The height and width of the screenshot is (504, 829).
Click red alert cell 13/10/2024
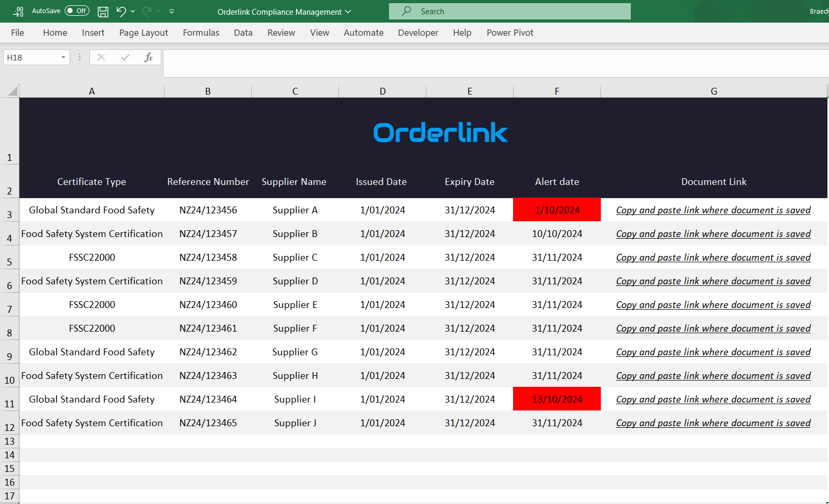point(557,399)
